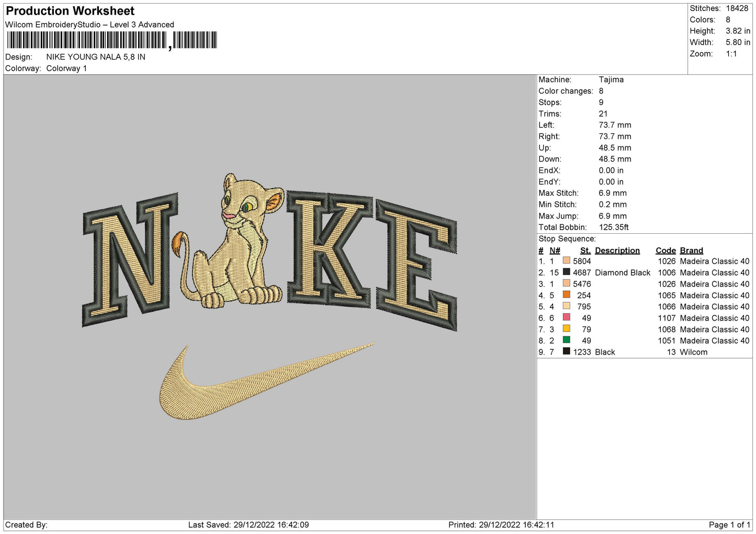Image resolution: width=756 pixels, height=534 pixels.
Task: Select the 'Diamond Black' description text
Action: (623, 272)
